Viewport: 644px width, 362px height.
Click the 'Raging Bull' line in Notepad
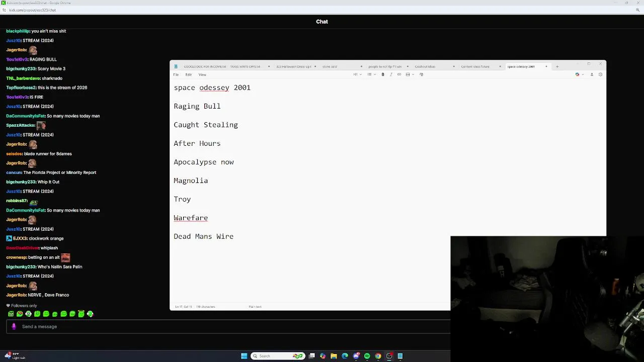pyautogui.click(x=197, y=106)
